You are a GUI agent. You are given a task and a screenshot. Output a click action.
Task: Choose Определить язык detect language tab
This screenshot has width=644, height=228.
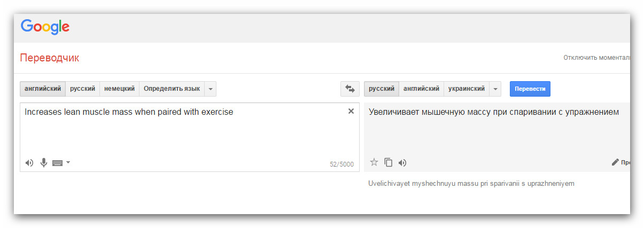172,89
